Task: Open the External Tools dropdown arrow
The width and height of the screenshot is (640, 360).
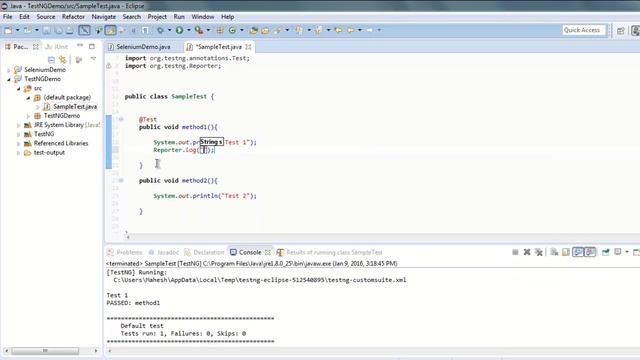Action: pyautogui.click(x=208, y=30)
